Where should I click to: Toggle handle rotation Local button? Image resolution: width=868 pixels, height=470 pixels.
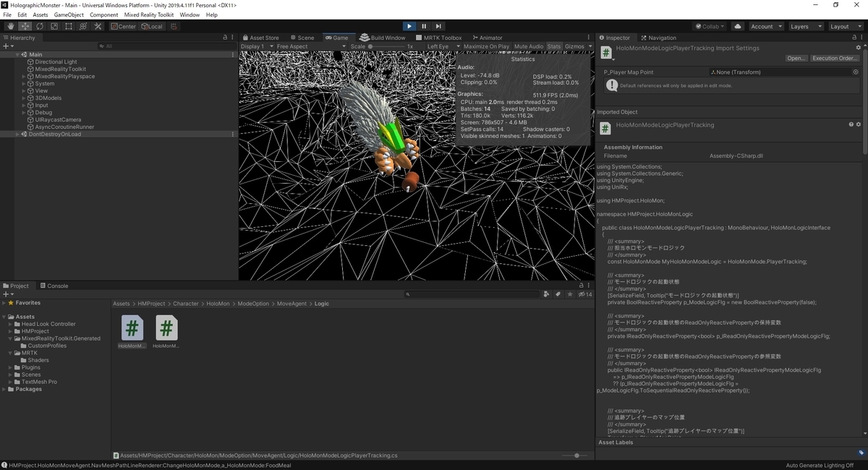[x=152, y=26]
